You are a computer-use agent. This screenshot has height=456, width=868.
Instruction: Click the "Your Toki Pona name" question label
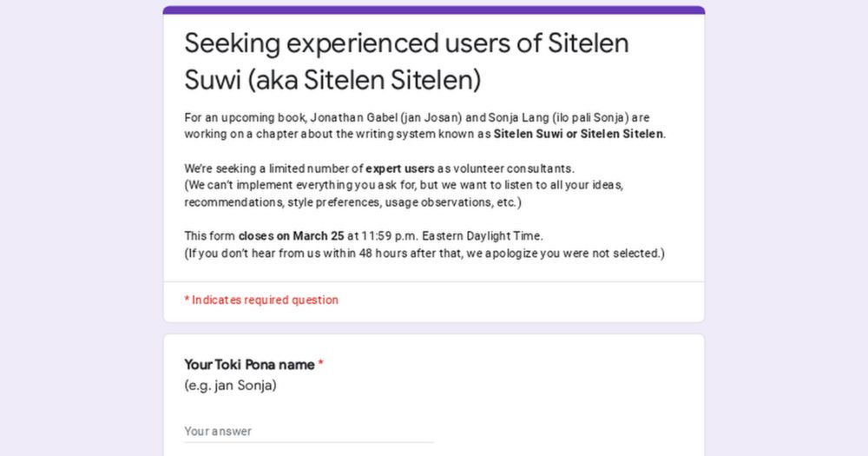coord(248,365)
